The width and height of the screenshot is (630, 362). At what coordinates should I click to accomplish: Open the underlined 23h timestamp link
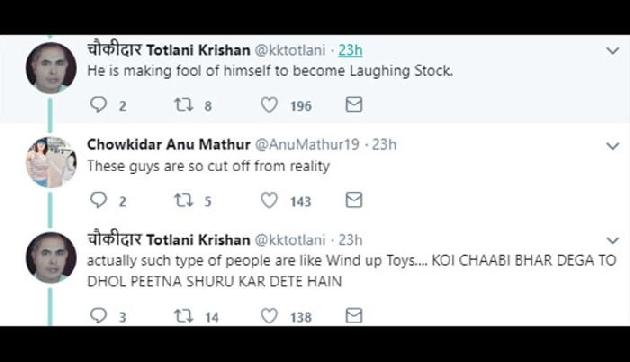[x=350, y=50]
